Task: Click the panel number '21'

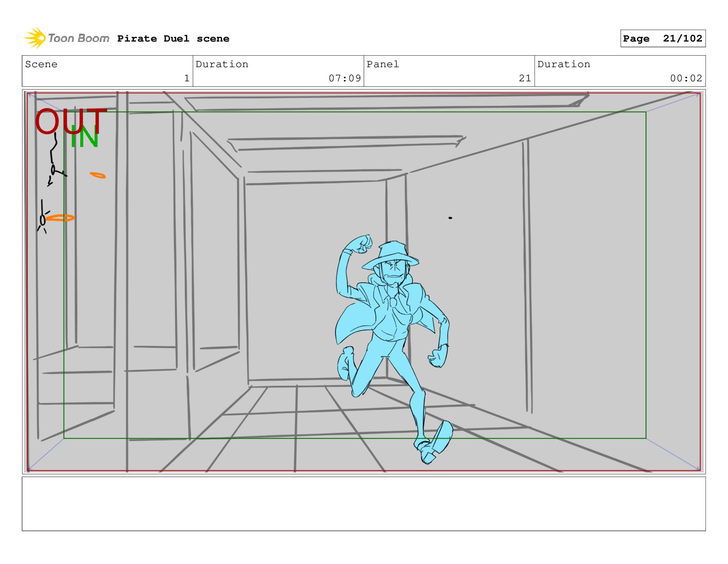Action: (525, 78)
